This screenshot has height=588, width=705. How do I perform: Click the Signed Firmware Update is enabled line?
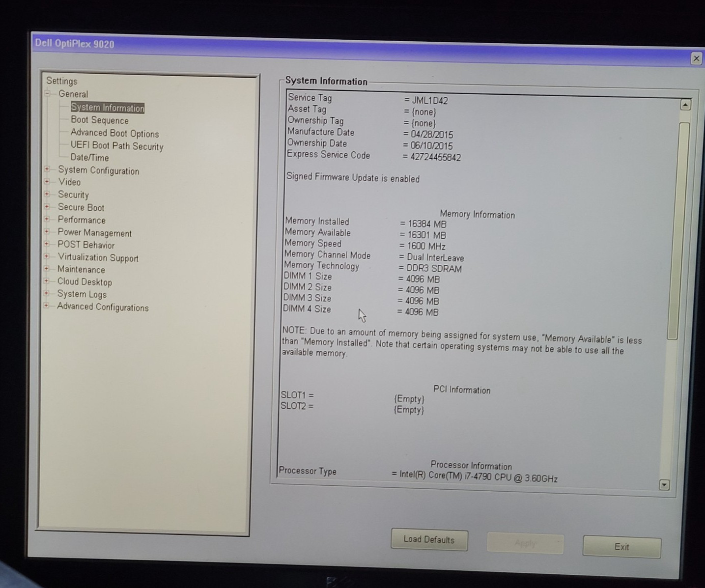point(353,178)
